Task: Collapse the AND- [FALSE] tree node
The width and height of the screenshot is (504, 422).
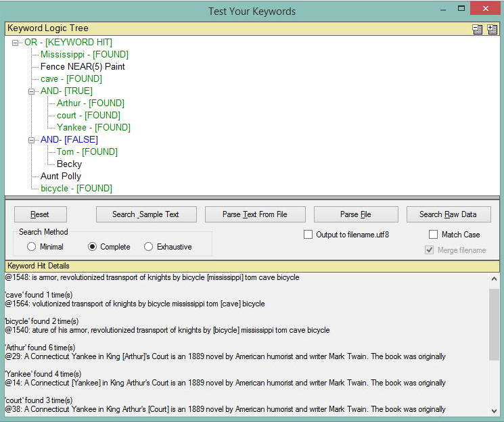Action: pos(32,140)
